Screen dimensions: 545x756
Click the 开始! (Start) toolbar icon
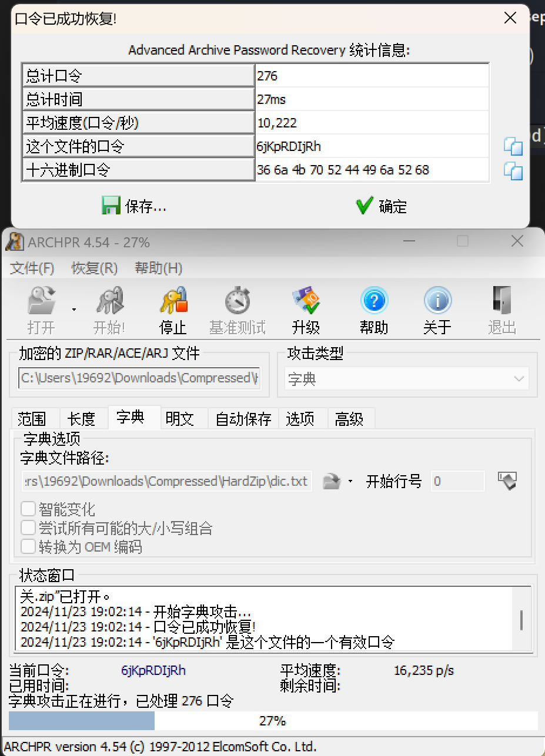point(109,301)
